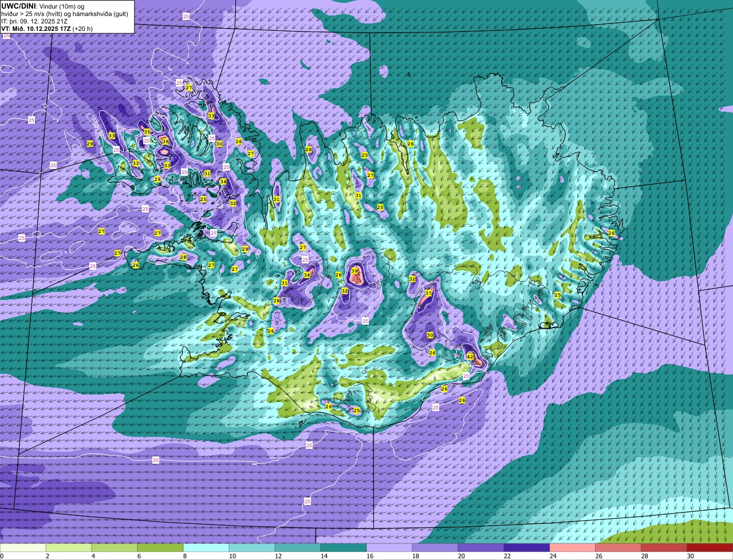Click the legend tick label '0'
Viewport: 733px width, 560px height.
pos(2,556)
